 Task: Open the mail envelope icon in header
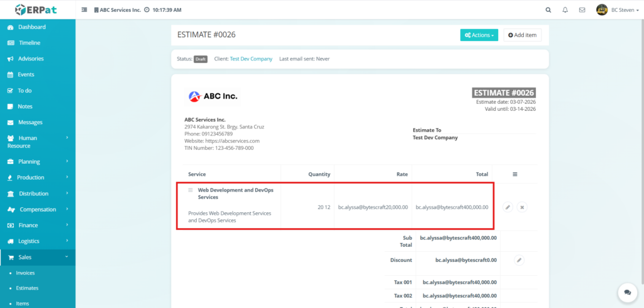(x=582, y=10)
